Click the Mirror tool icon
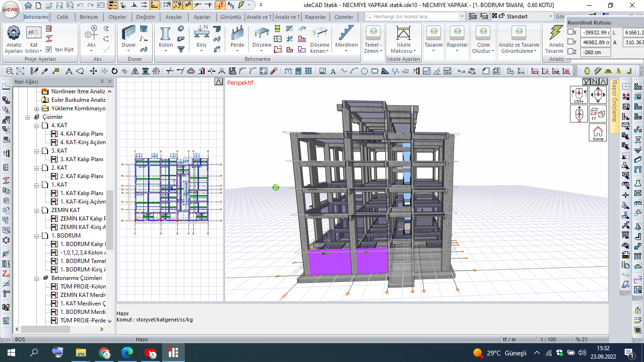644x362 pixels. [135, 71]
